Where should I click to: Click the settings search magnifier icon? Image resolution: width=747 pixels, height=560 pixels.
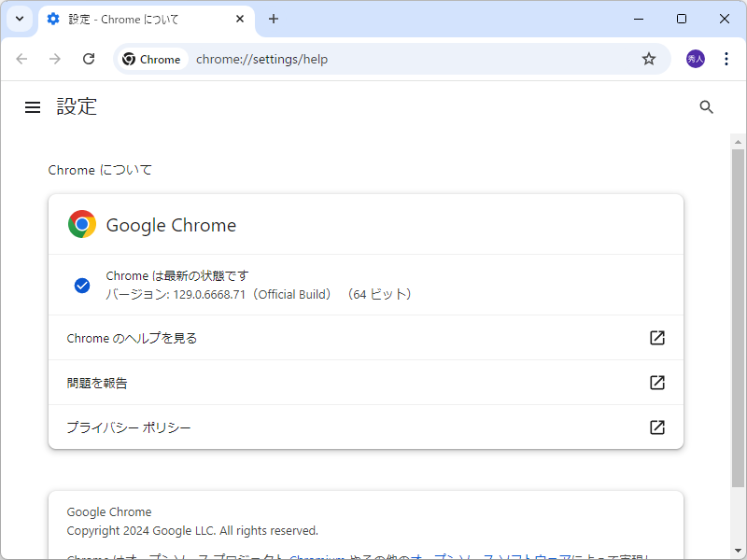click(x=706, y=107)
